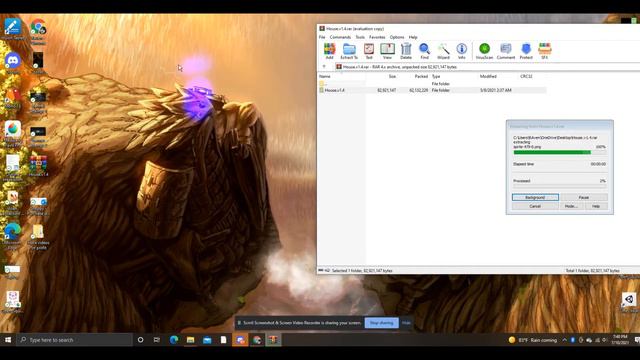Select the file list row dated 5/9/2021

click(x=432, y=90)
